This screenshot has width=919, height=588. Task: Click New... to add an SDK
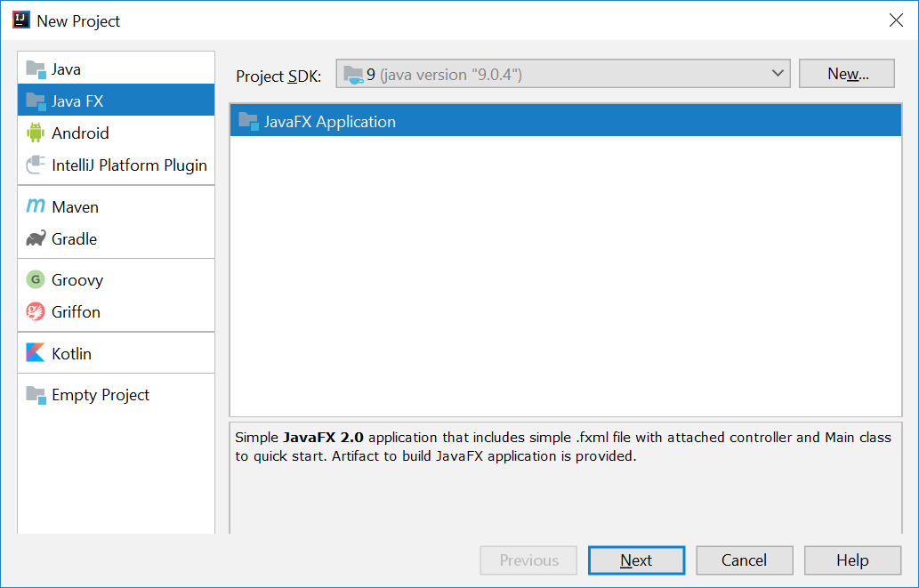click(x=847, y=74)
